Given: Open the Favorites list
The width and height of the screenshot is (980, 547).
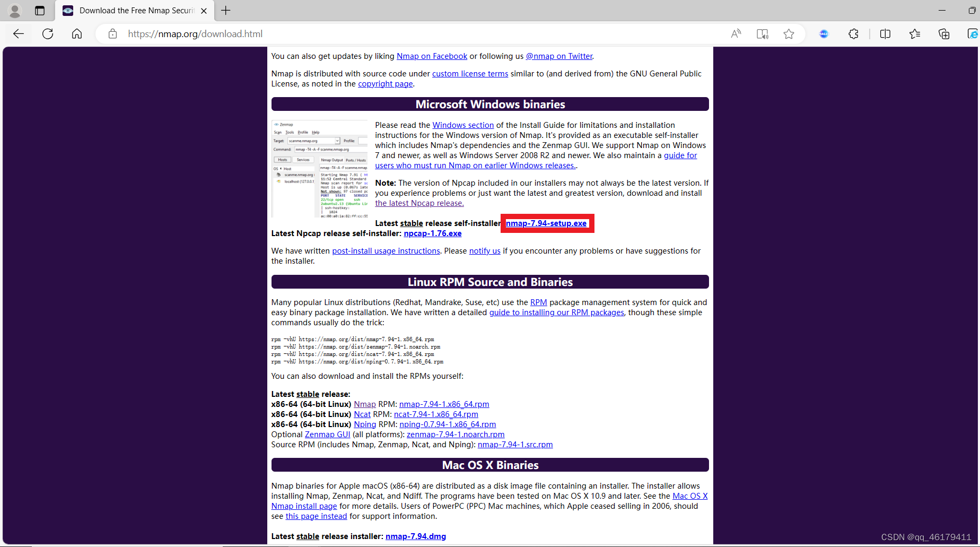Looking at the screenshot, I should pyautogui.click(x=914, y=33).
